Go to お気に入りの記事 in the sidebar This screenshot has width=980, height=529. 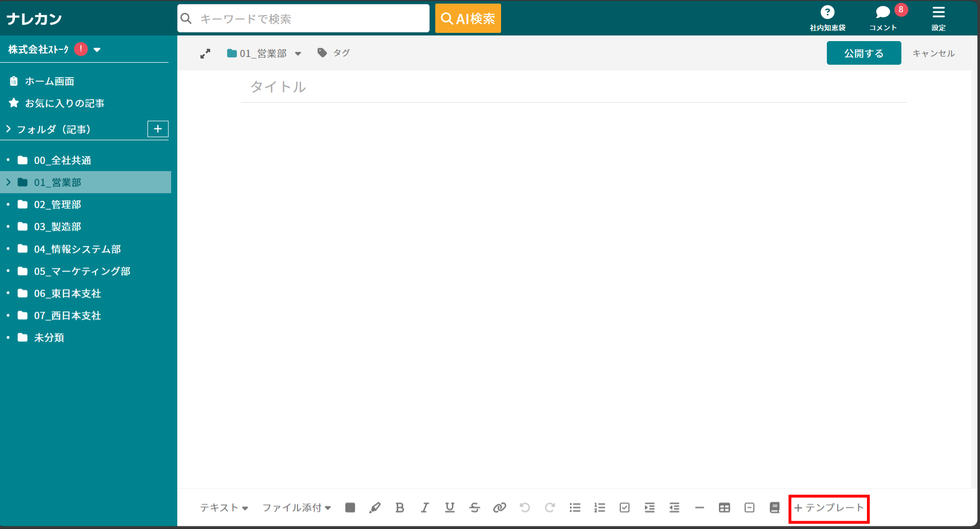64,103
